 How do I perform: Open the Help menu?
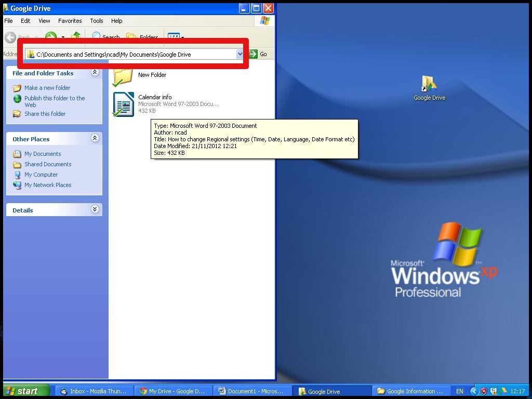(116, 21)
